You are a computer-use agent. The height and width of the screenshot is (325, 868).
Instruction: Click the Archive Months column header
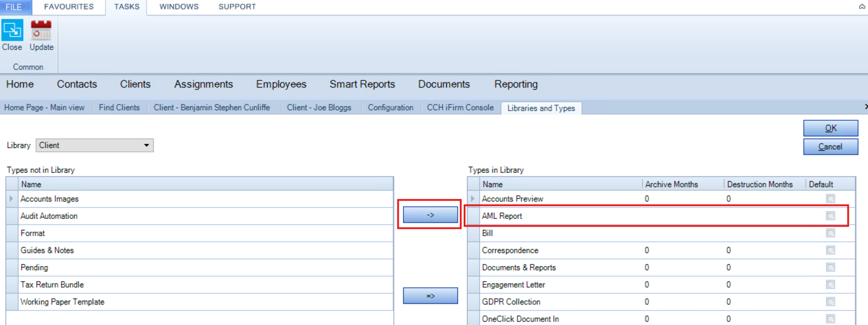[683, 184]
